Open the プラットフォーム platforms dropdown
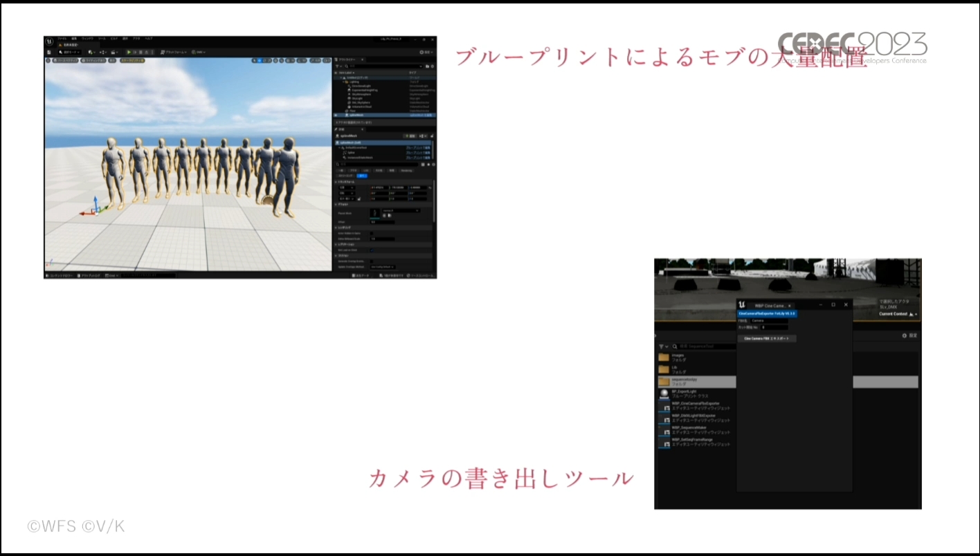980x556 pixels. [174, 52]
